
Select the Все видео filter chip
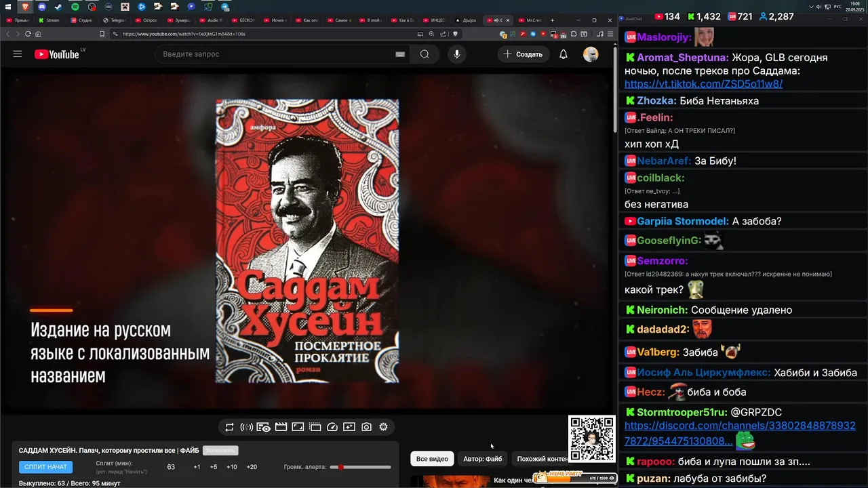[x=432, y=459]
